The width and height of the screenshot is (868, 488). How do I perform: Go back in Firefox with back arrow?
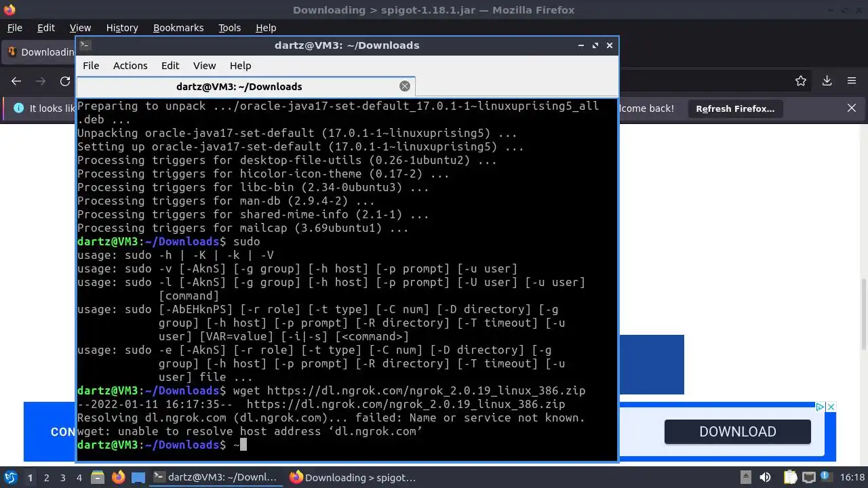16,81
